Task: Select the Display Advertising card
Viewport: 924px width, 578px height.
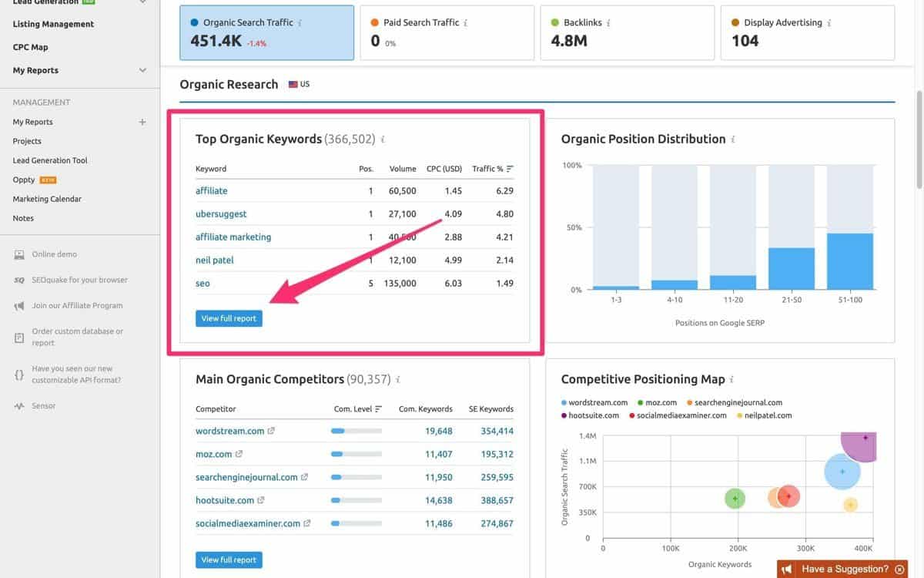Action: [x=808, y=32]
